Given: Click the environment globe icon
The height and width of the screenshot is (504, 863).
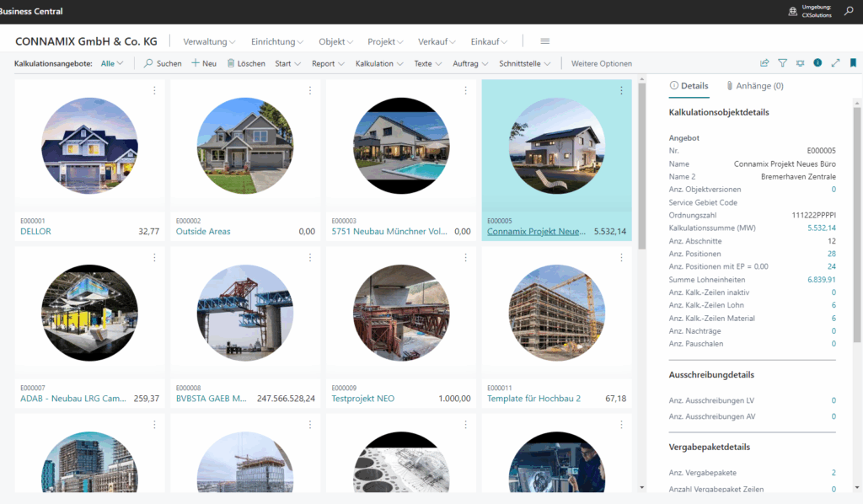Looking at the screenshot, I should (792, 12).
